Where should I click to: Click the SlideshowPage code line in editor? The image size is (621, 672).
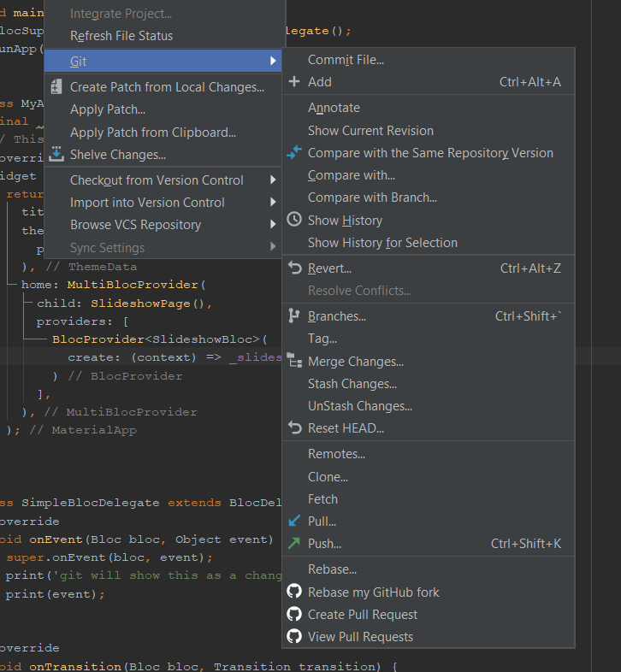[124, 304]
